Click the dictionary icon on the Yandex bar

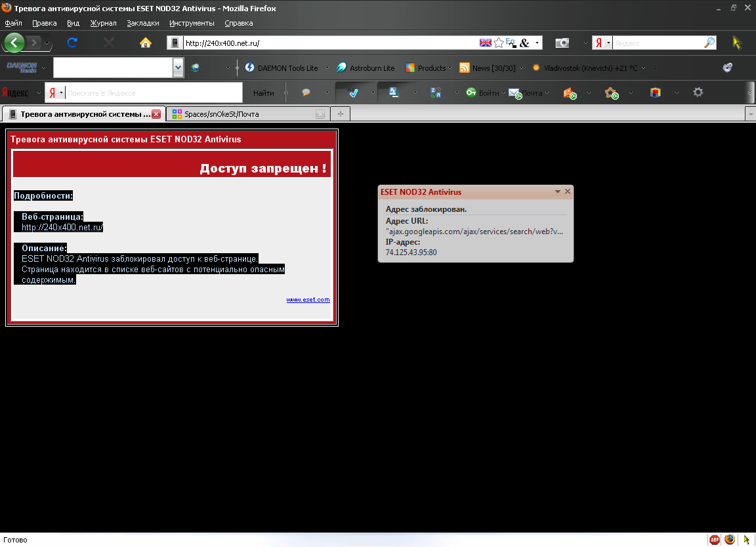pos(394,92)
